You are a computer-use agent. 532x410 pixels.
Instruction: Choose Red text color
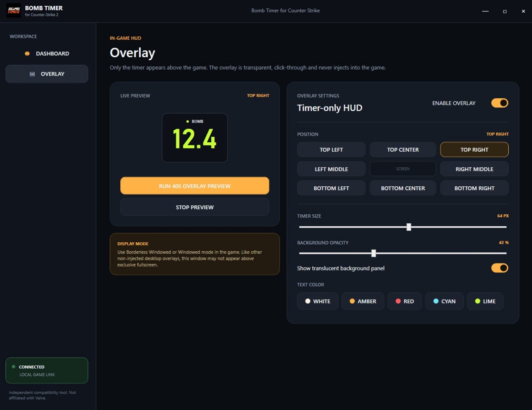(x=405, y=301)
